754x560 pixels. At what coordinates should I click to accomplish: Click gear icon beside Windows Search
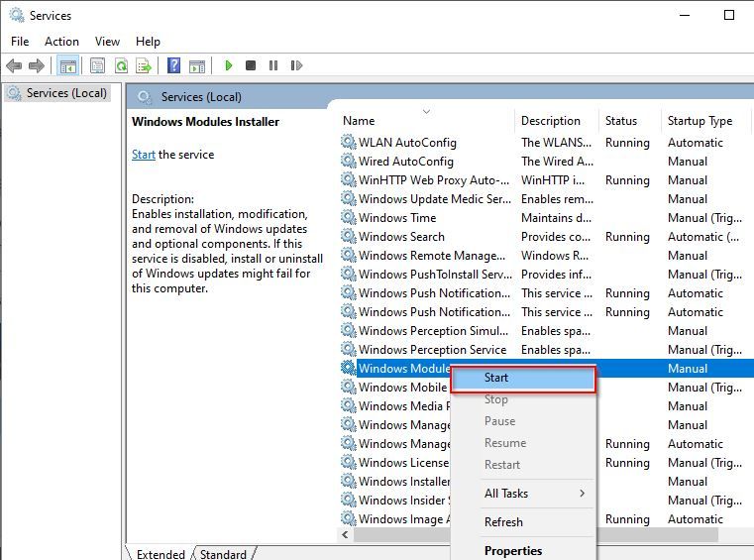348,236
